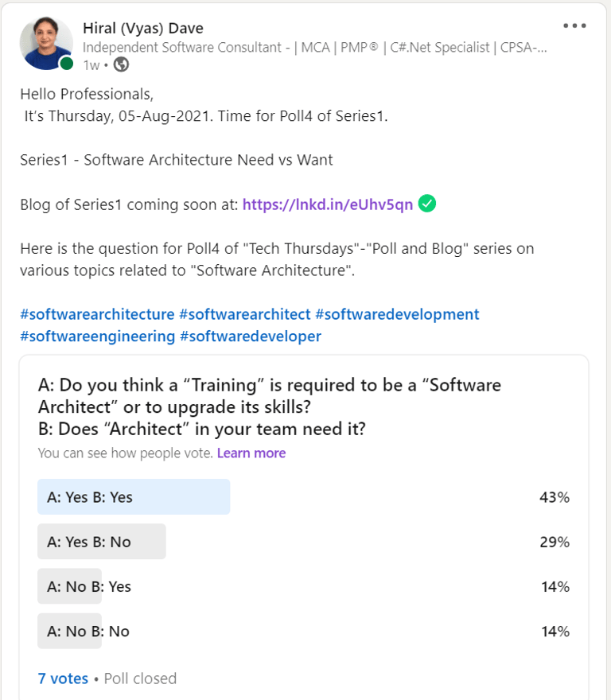
Task: Open #softwarearchitecture hashtag
Action: click(97, 314)
